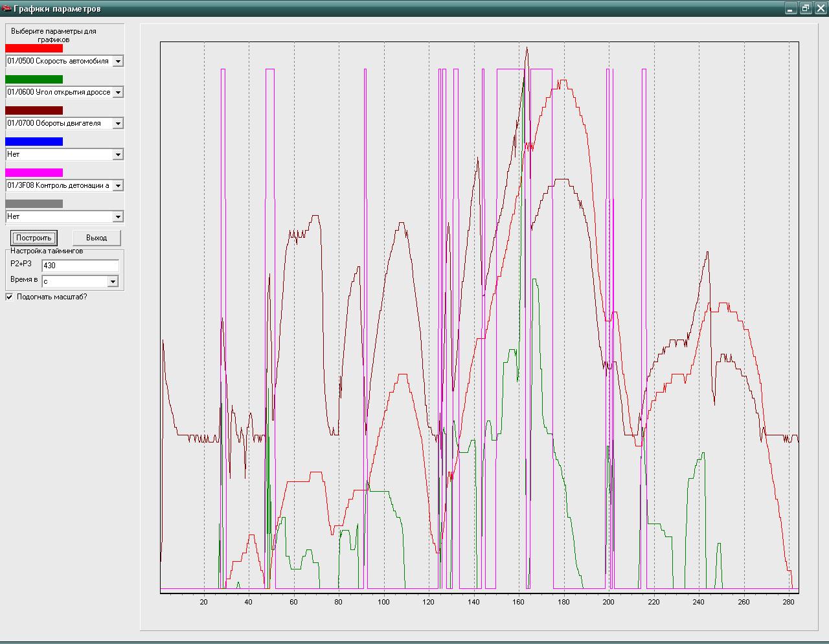This screenshot has height=644, width=829.
Task: Minimize the Графики параметров window
Action: point(791,8)
